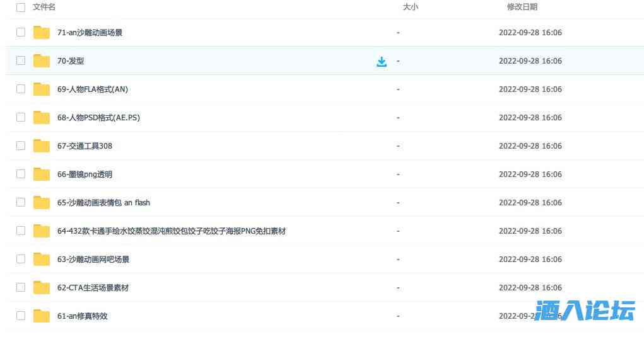This screenshot has width=644, height=337.
Task: Click folder icon for 67-交通工具308
Action: click(x=42, y=146)
